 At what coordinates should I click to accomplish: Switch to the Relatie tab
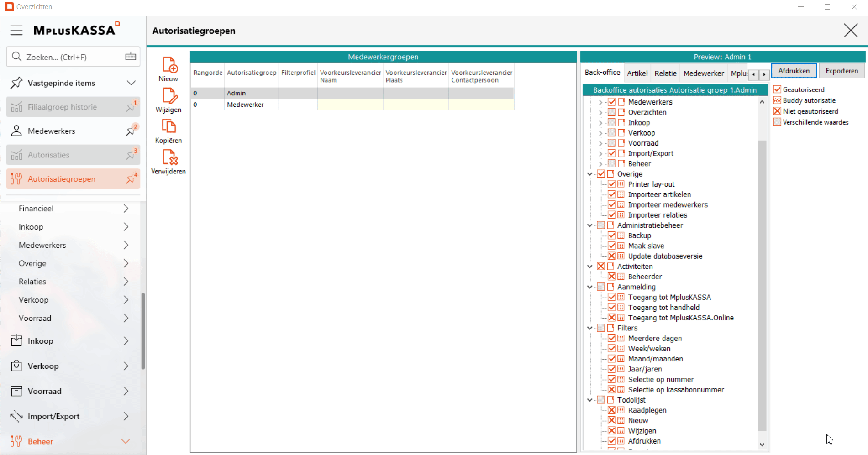(x=665, y=73)
